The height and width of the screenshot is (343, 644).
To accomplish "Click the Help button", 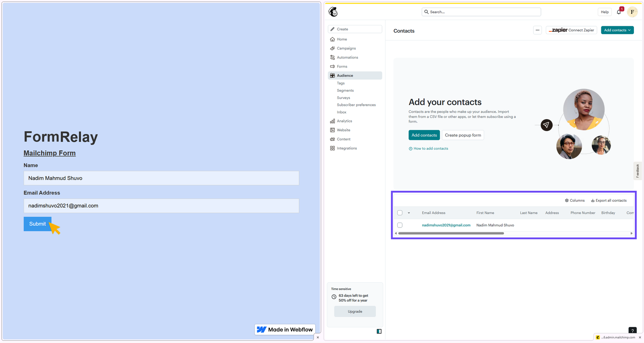I will (605, 12).
